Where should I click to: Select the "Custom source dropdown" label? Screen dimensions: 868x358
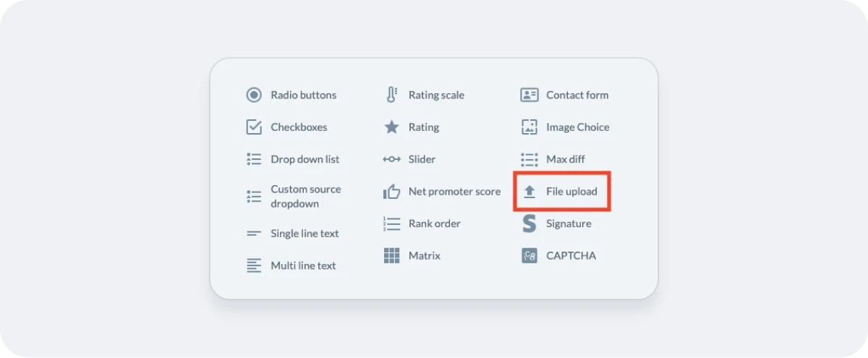pyautogui.click(x=306, y=196)
